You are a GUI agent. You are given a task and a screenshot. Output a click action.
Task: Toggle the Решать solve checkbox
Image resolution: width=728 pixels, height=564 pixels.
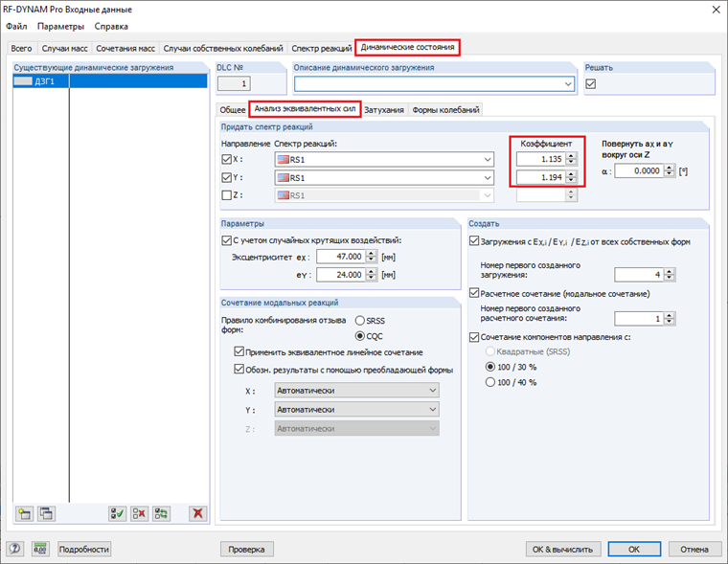pos(591,84)
